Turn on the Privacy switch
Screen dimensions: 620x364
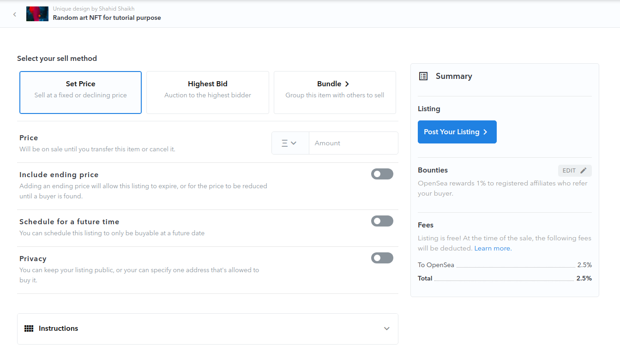pos(382,258)
